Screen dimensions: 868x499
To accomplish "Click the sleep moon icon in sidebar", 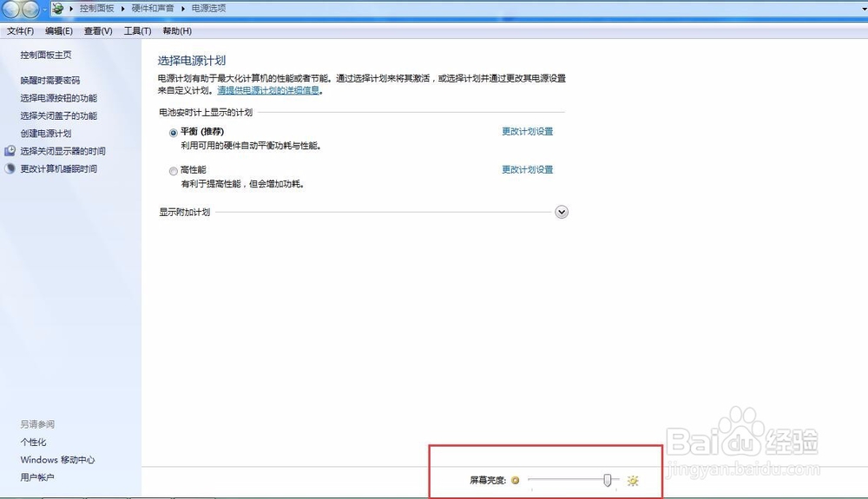I will point(10,168).
